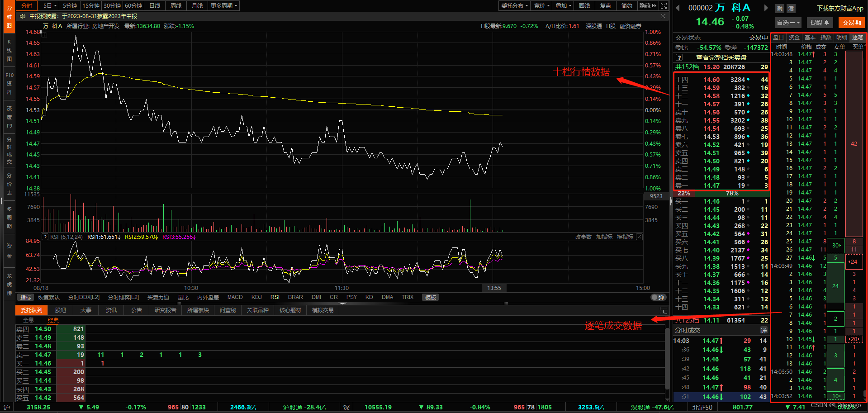The width and height of the screenshot is (868, 413).
Task: Open the orange 交易 trade button
Action: click(852, 23)
